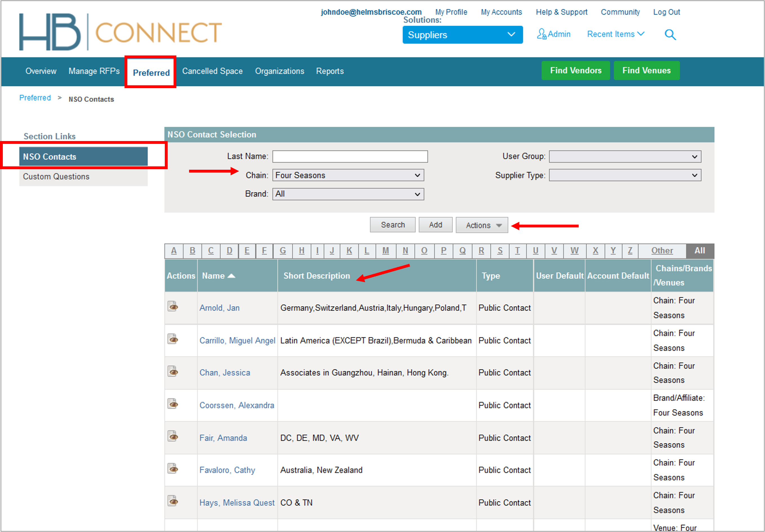
Task: Open the Reports tab
Action: coord(329,71)
